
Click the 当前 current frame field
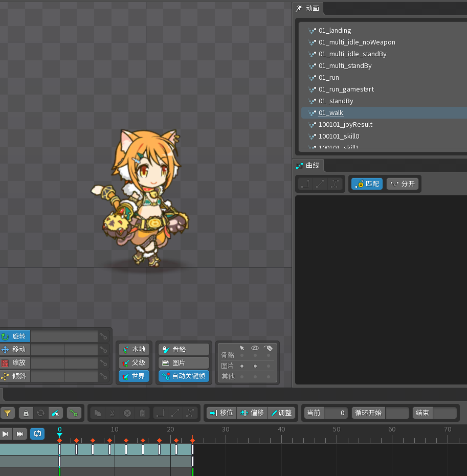pyautogui.click(x=336, y=413)
